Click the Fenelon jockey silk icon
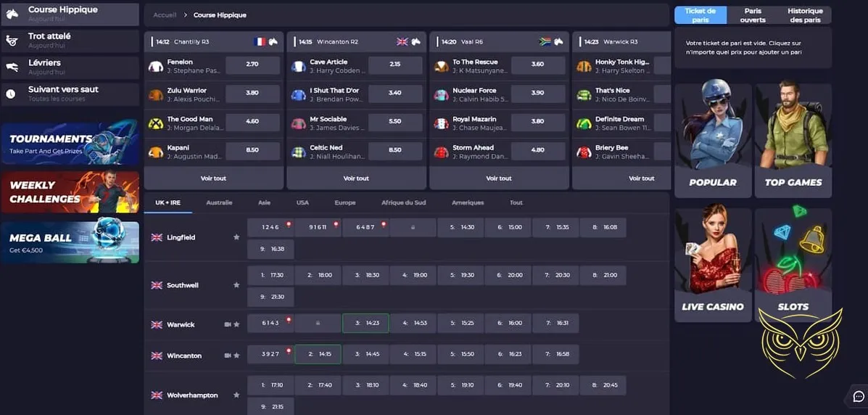Image resolution: width=868 pixels, height=415 pixels. (x=156, y=67)
